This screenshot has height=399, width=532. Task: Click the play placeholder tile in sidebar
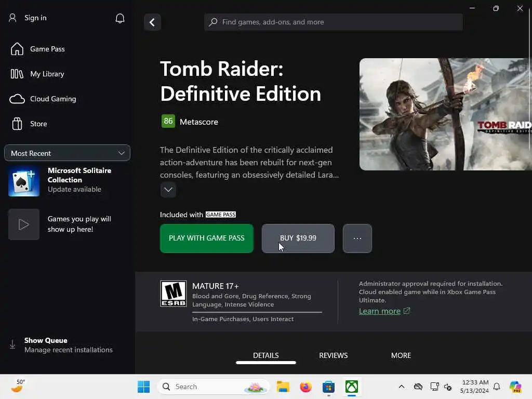[x=24, y=224]
